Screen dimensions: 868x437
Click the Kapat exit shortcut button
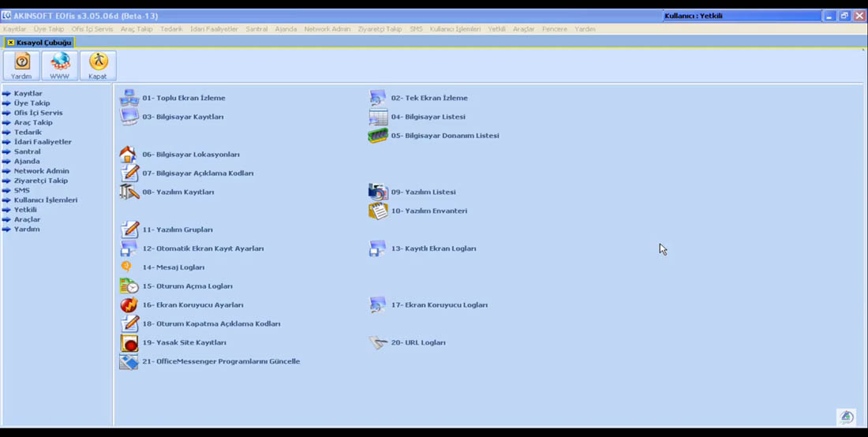point(98,65)
